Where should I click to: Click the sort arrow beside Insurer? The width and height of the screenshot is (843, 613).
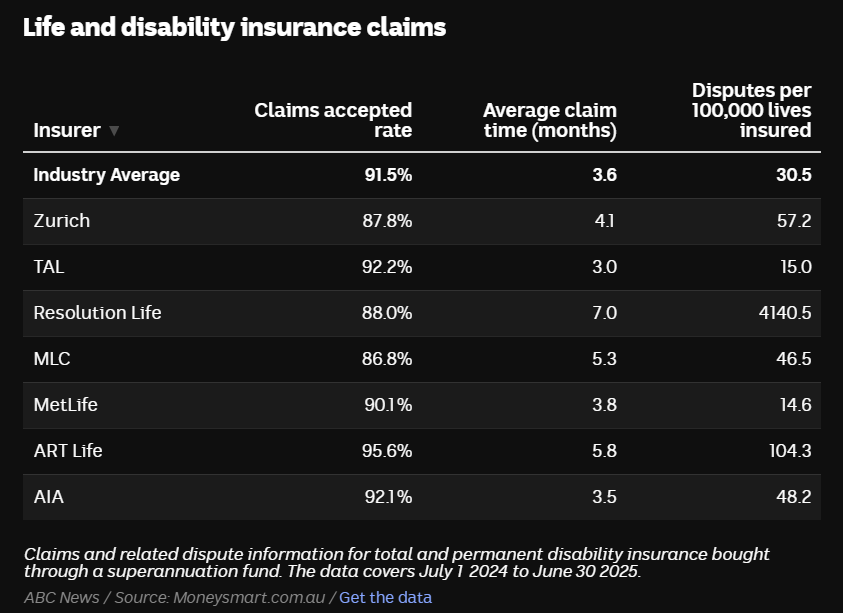click(114, 131)
